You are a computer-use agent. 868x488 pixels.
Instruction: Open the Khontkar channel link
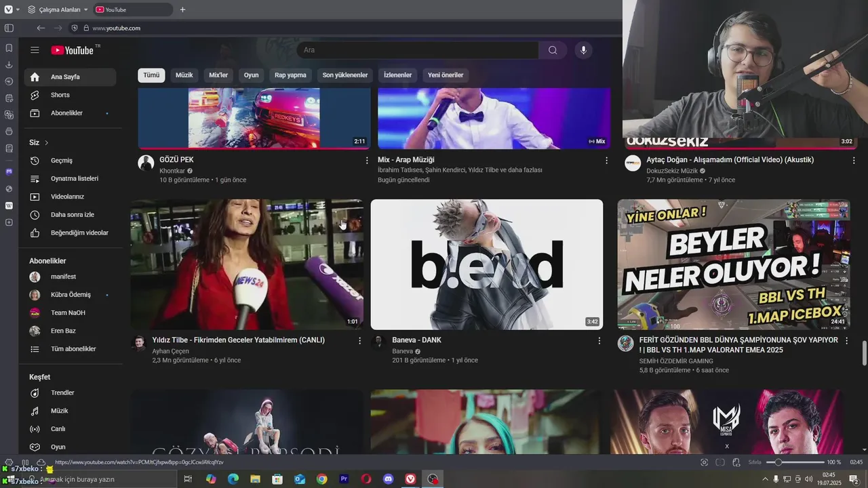coord(172,171)
